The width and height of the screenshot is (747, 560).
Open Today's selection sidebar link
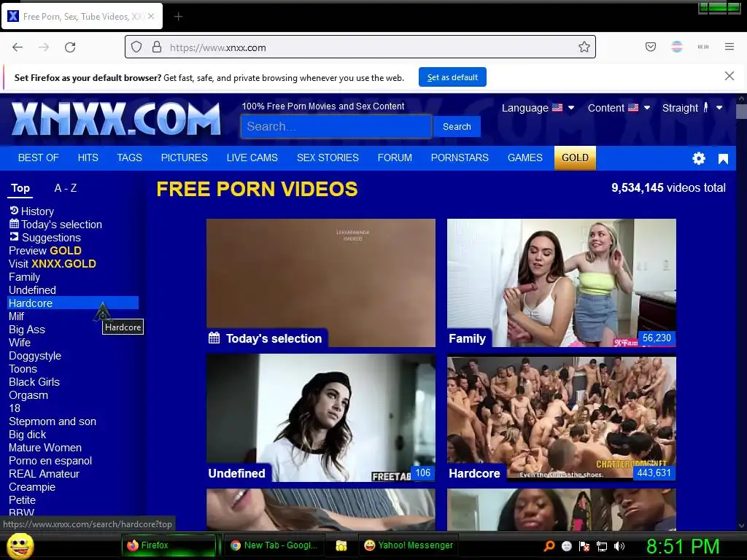pos(61,225)
